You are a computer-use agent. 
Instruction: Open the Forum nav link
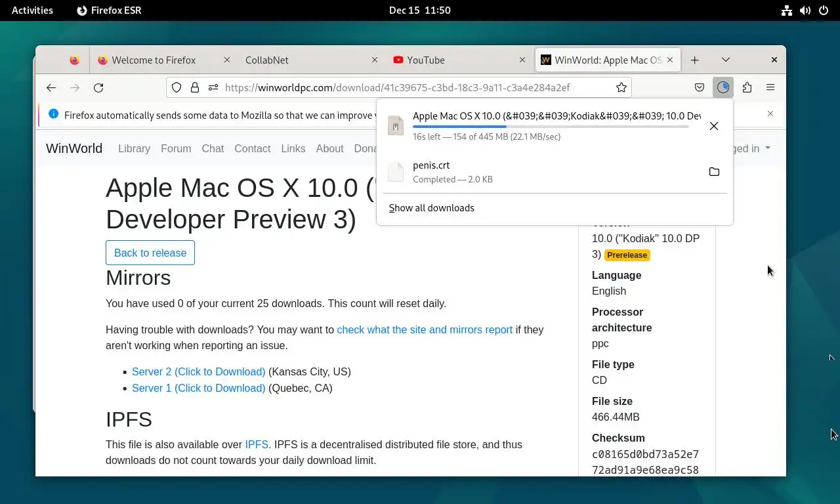(x=176, y=148)
